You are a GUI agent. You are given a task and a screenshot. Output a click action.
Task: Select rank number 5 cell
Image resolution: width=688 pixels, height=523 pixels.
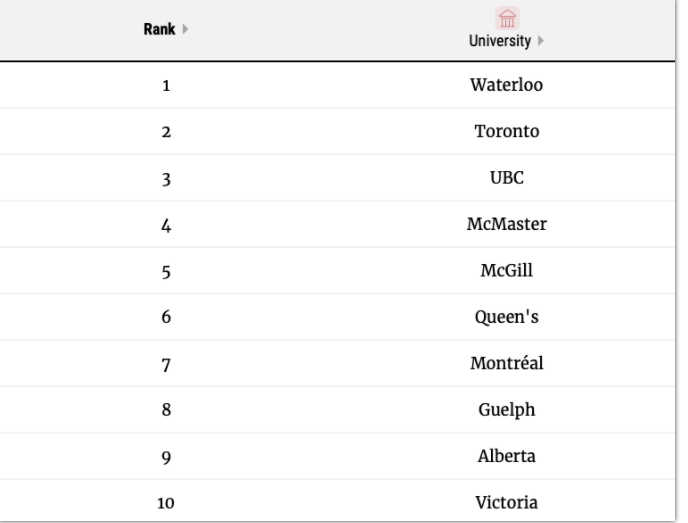click(x=166, y=271)
